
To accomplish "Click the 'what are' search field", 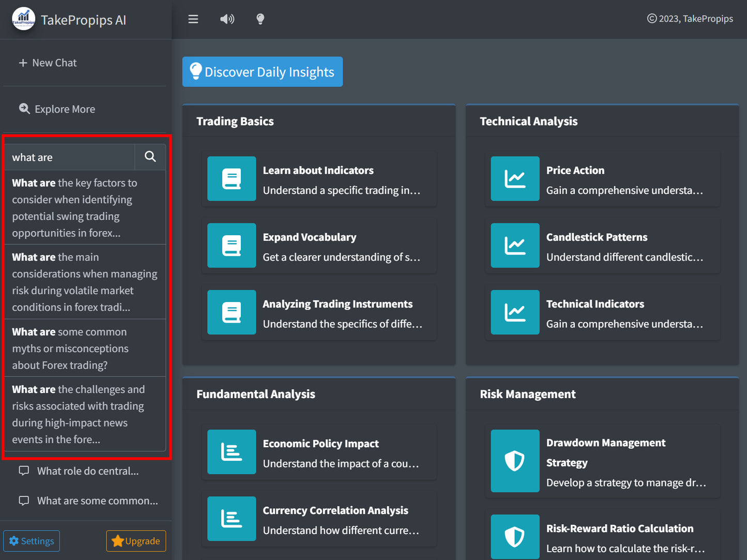I will tap(70, 157).
